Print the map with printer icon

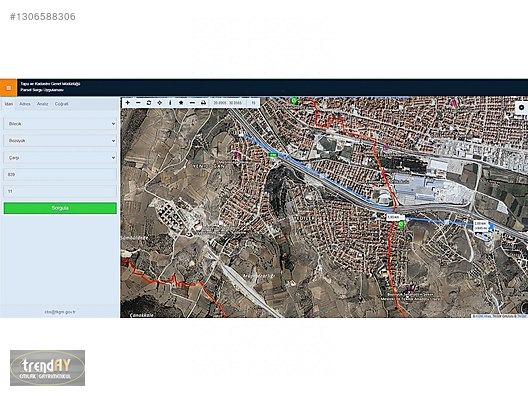pyautogui.click(x=203, y=103)
